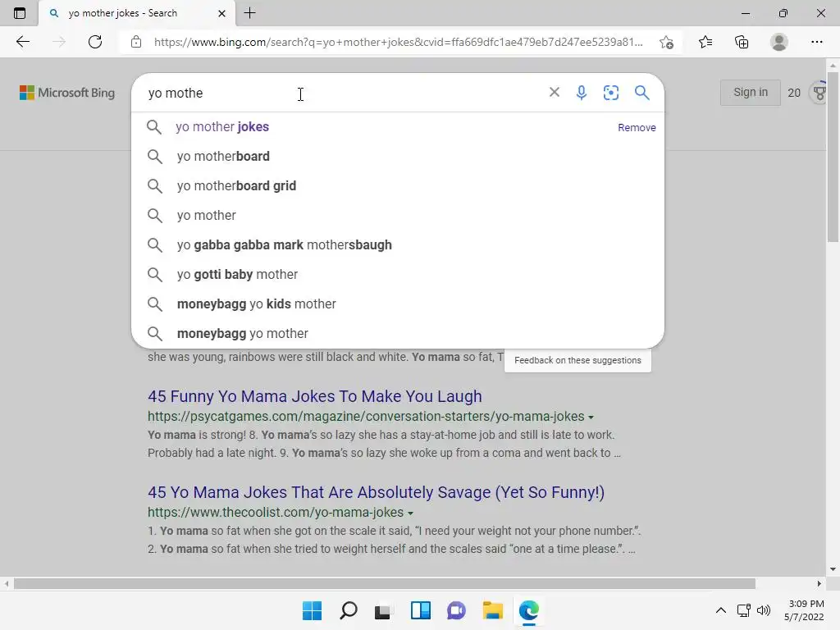Click the Sign in button
This screenshot has height=630, width=840.
click(x=750, y=92)
